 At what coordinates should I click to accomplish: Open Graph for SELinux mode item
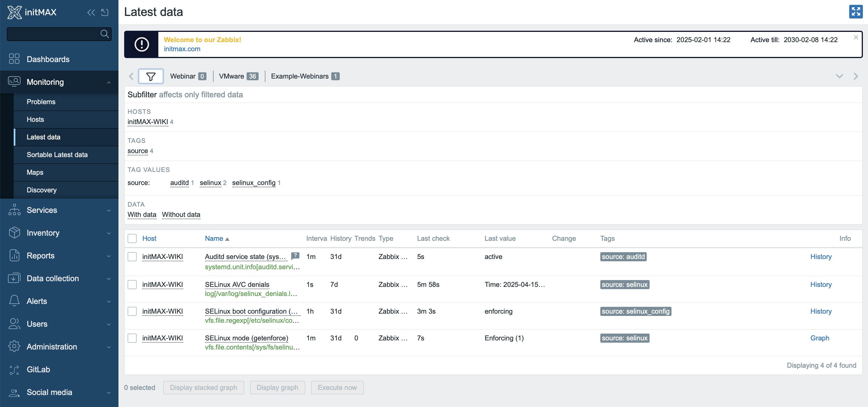click(820, 338)
